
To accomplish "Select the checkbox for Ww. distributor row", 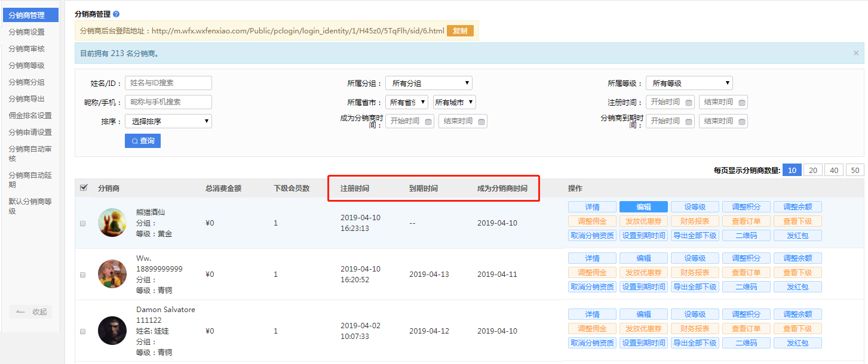I will (x=83, y=274).
